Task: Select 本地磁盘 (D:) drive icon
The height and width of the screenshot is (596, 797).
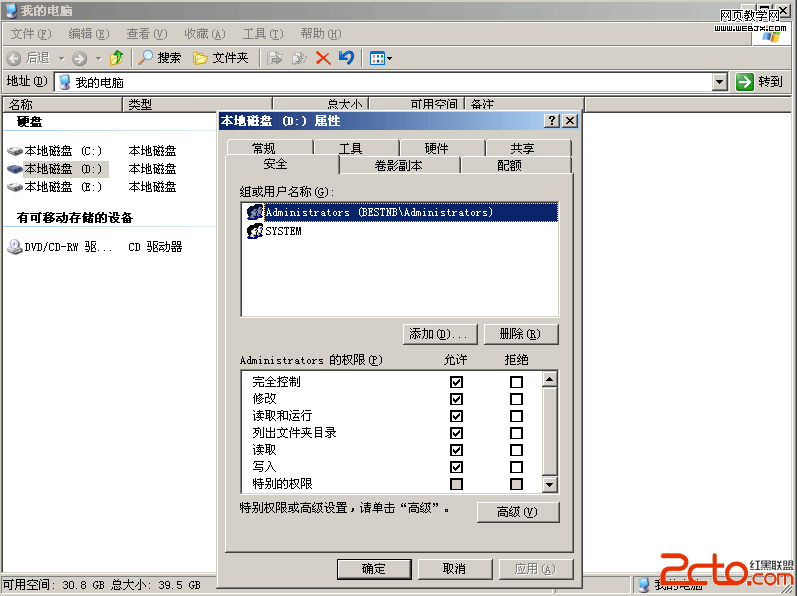Action: 15,169
